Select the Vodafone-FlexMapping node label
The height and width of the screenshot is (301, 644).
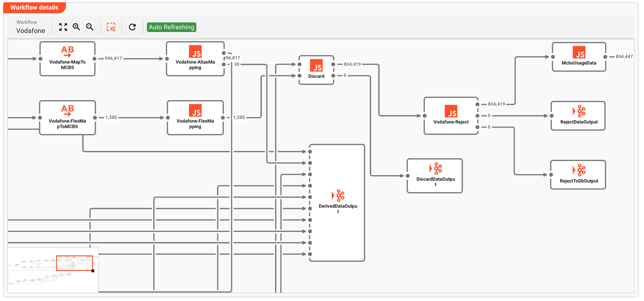point(195,124)
